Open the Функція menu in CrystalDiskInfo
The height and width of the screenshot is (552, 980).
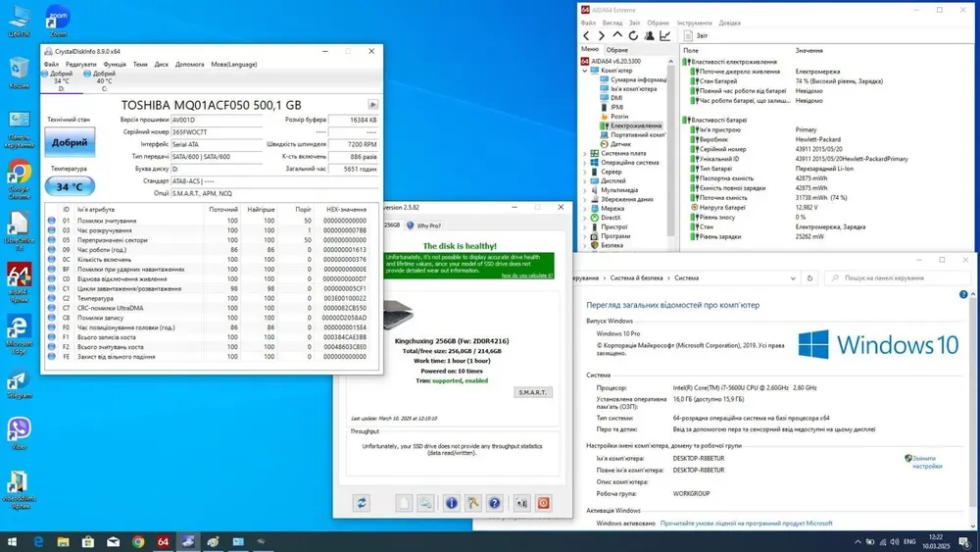click(x=115, y=65)
